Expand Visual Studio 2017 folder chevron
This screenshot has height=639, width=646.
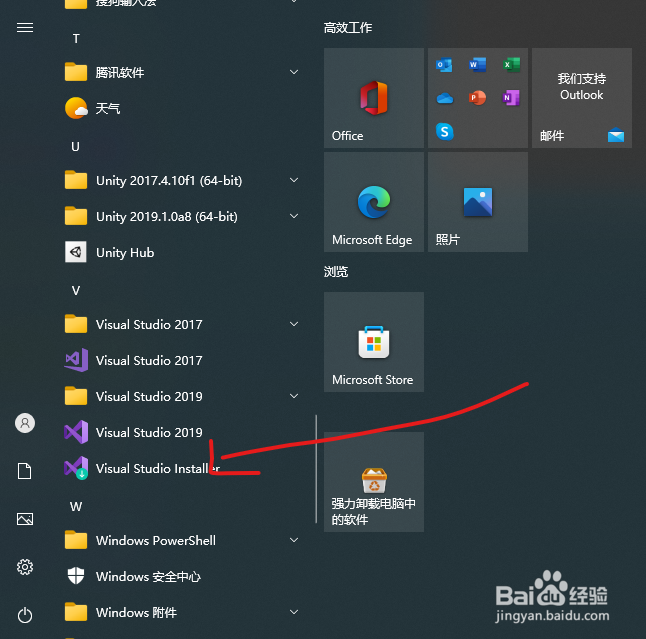294,324
